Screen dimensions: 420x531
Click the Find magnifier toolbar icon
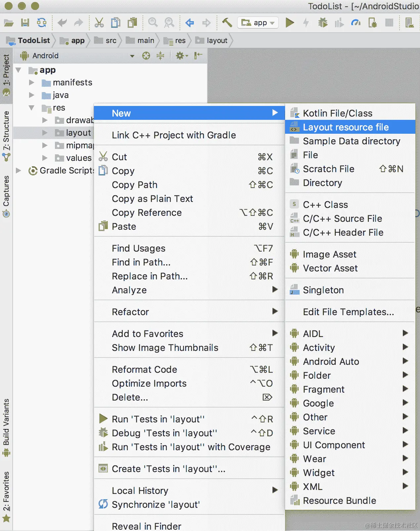click(153, 23)
